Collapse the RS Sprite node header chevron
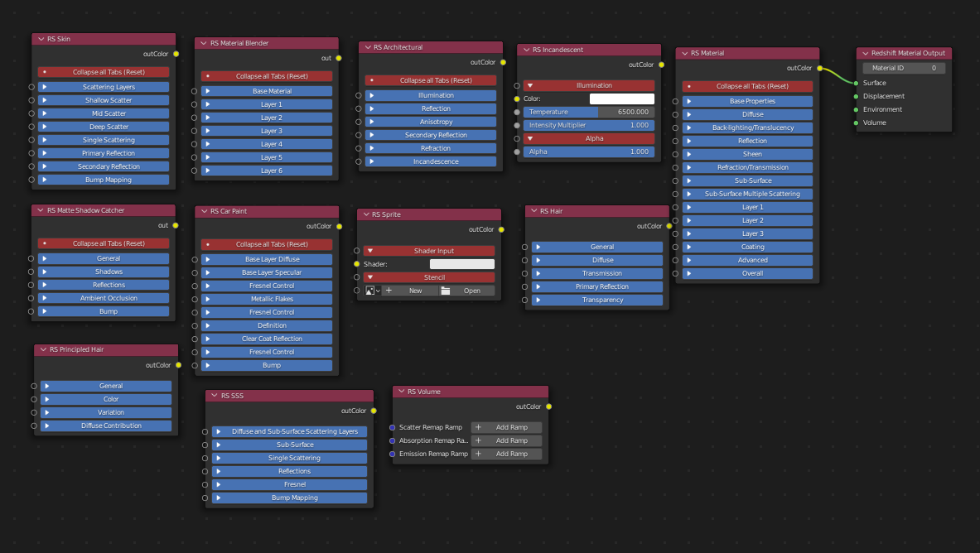 click(366, 214)
